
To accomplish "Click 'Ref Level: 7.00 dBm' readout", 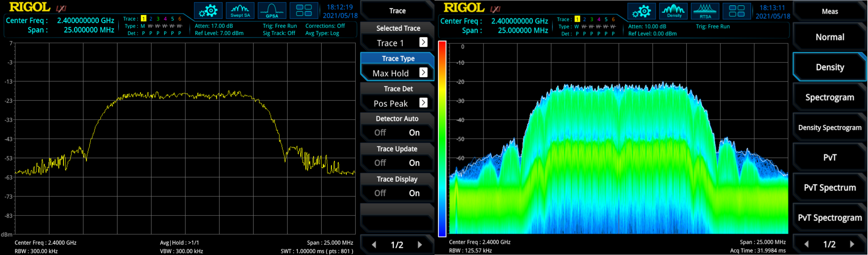I will point(219,33).
